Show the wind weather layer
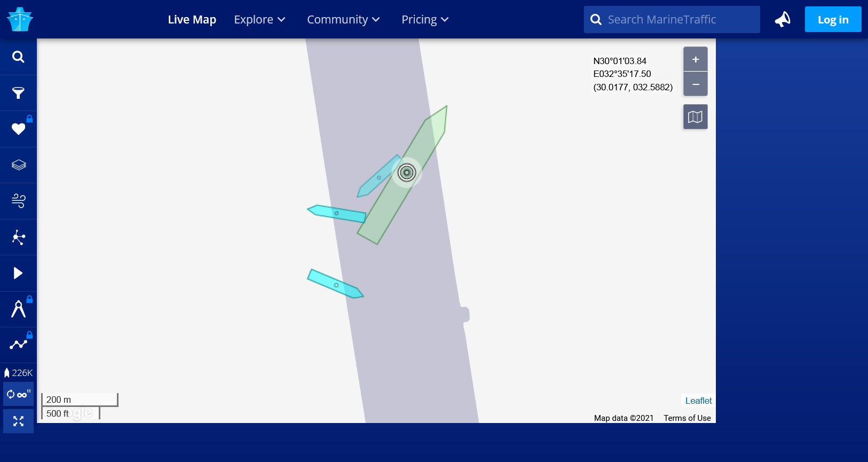 (18, 201)
